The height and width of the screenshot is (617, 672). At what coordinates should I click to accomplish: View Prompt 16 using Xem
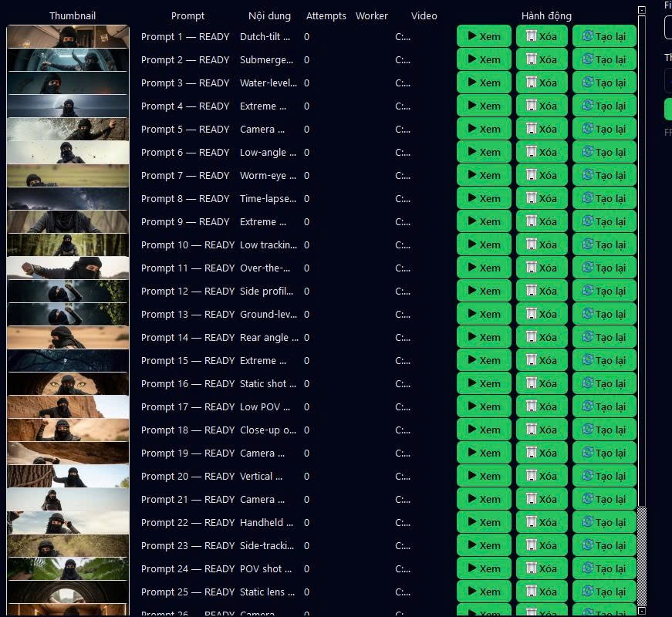[x=484, y=383]
